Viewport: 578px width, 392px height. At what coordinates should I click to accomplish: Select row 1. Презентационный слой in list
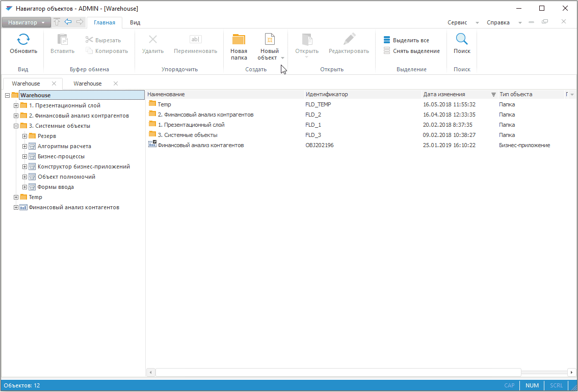coord(361,125)
